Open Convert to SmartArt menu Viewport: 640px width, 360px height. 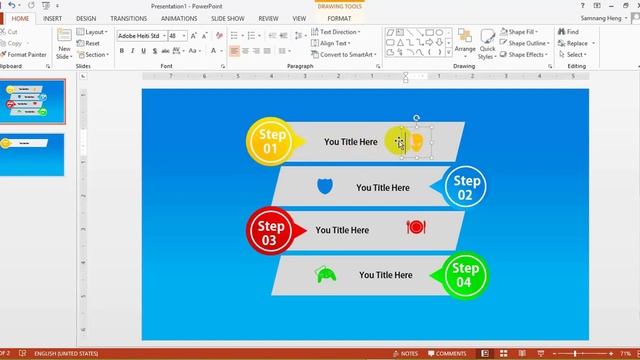pyautogui.click(x=344, y=54)
